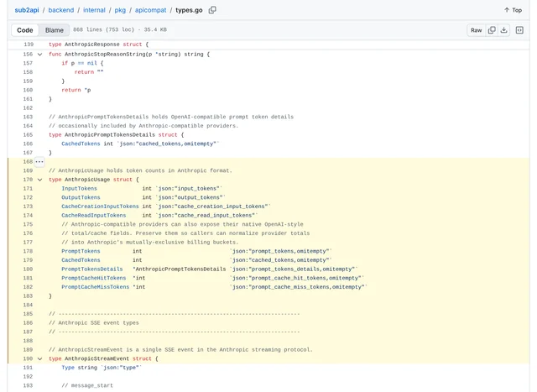Open pkg folder breadcrumb

(x=120, y=10)
